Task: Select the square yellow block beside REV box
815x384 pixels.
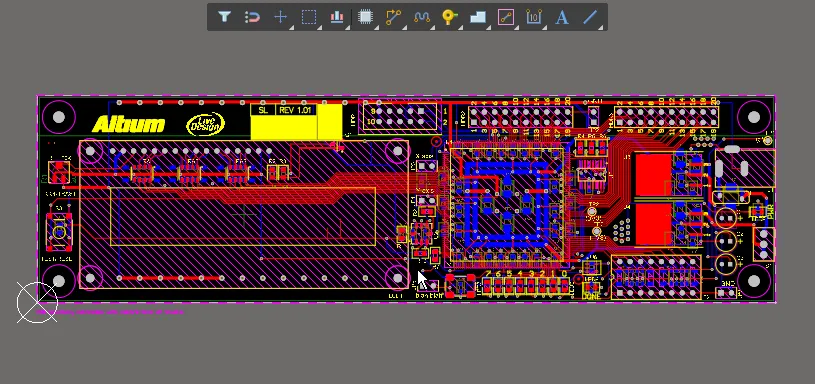Action: (330, 122)
